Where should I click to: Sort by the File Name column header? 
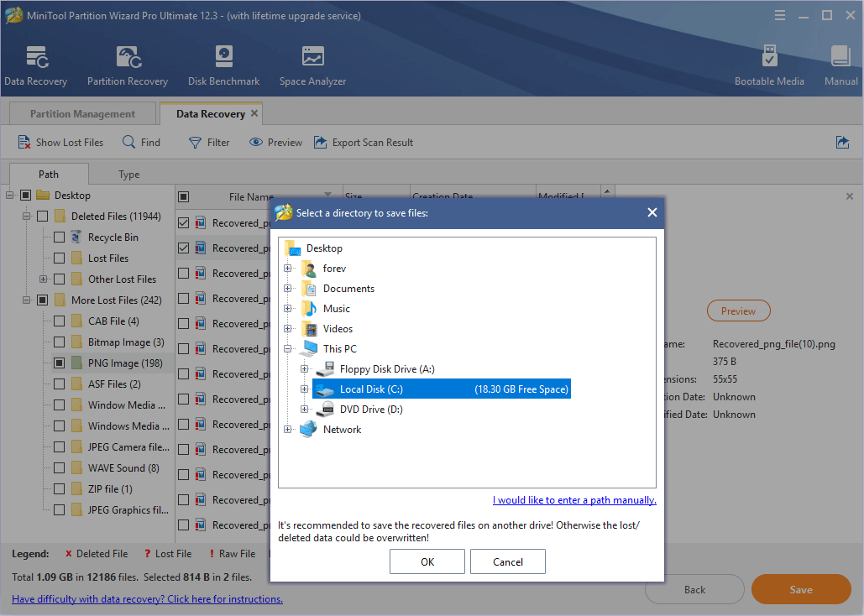(251, 196)
